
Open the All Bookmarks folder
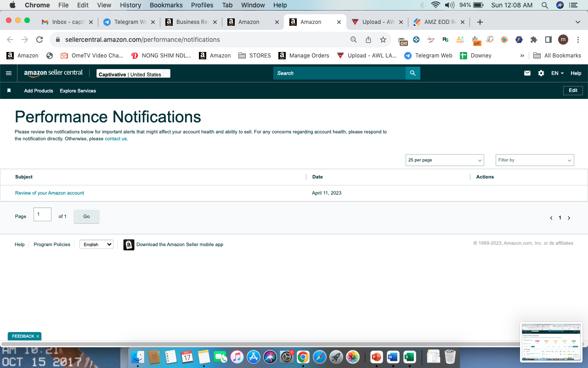[x=557, y=56]
